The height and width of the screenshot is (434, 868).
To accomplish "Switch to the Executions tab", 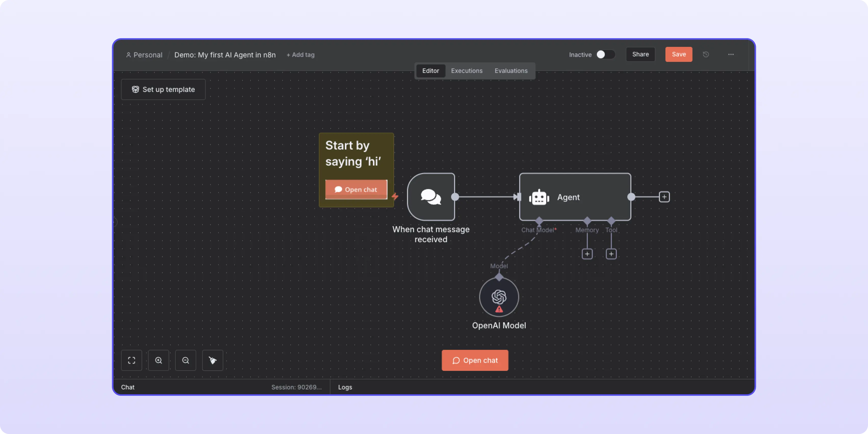I will 467,71.
